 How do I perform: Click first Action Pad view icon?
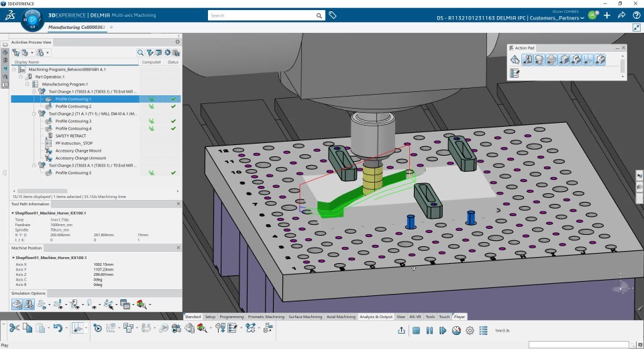click(515, 60)
